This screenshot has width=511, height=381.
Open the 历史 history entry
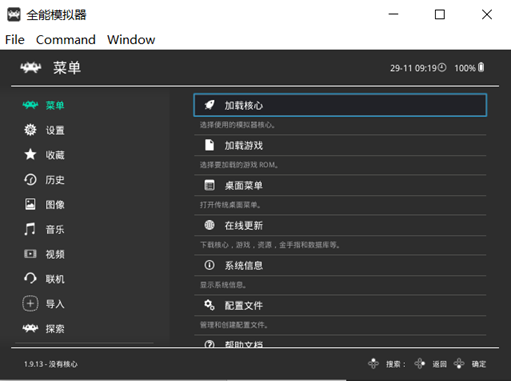(55, 180)
